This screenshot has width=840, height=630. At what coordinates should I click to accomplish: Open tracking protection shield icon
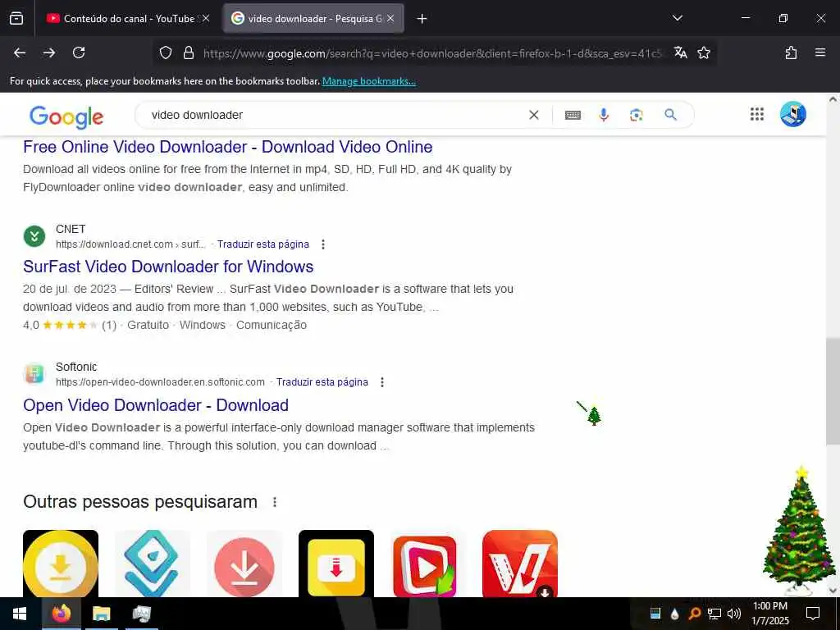click(166, 52)
